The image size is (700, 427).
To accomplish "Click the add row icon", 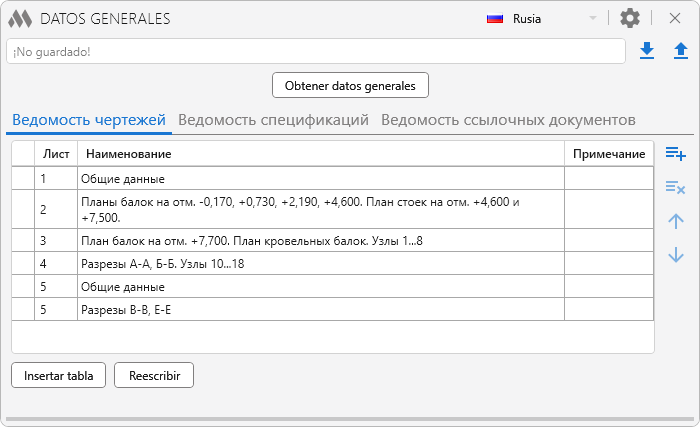I will [675, 154].
